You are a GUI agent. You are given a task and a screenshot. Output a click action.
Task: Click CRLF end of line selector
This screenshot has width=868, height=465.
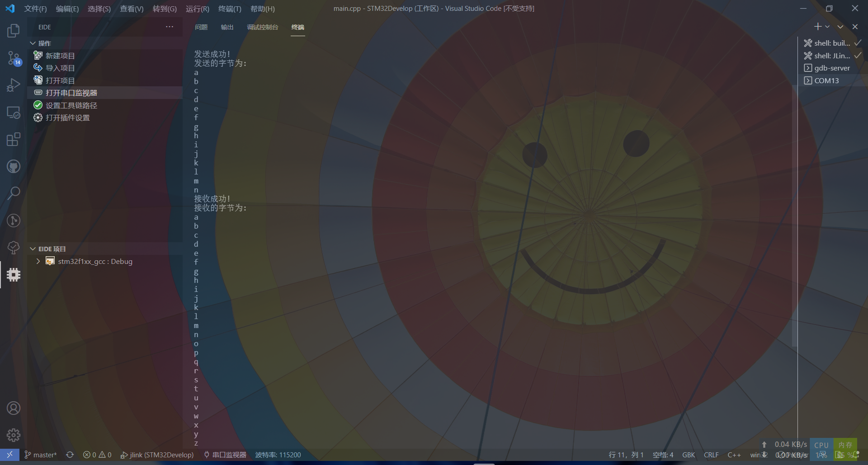click(x=711, y=455)
